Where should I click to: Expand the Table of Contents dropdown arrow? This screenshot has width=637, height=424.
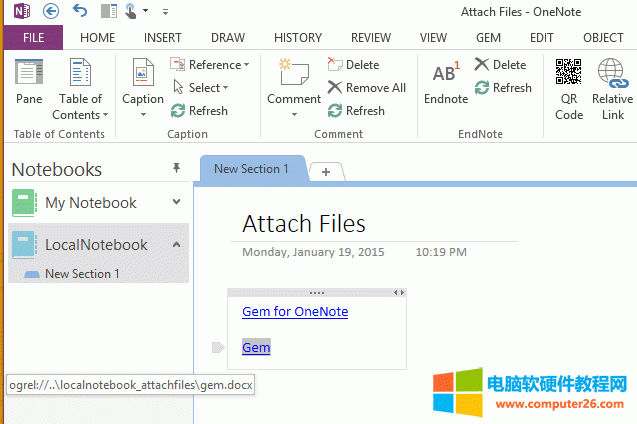[106, 115]
